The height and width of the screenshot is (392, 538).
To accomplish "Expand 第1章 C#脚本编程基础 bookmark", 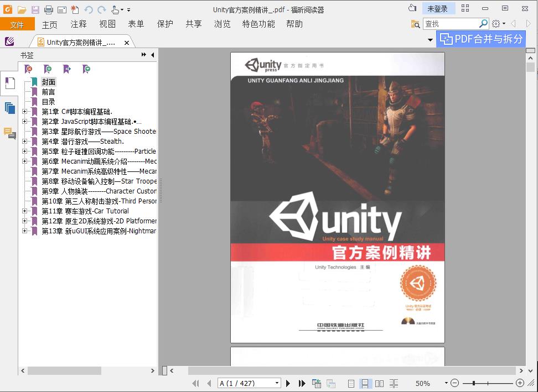I will click(x=24, y=111).
